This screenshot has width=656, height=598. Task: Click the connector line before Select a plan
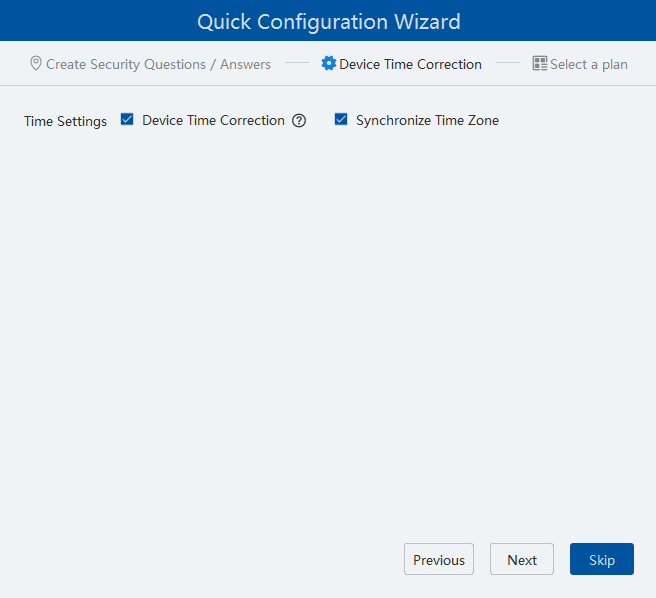pyautogui.click(x=508, y=64)
